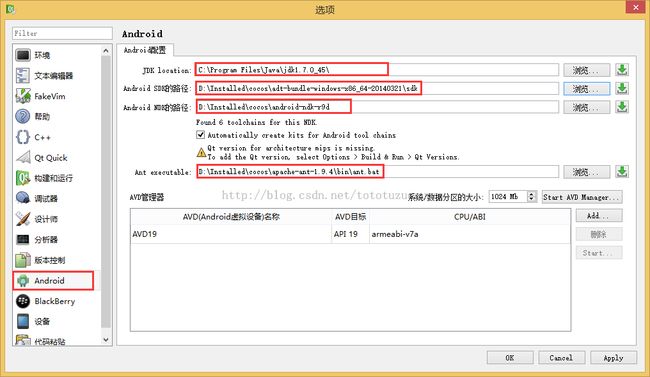Image resolution: width=650 pixels, height=377 pixels.
Task: Sort by AVD目标 column header
Action: [x=350, y=217]
